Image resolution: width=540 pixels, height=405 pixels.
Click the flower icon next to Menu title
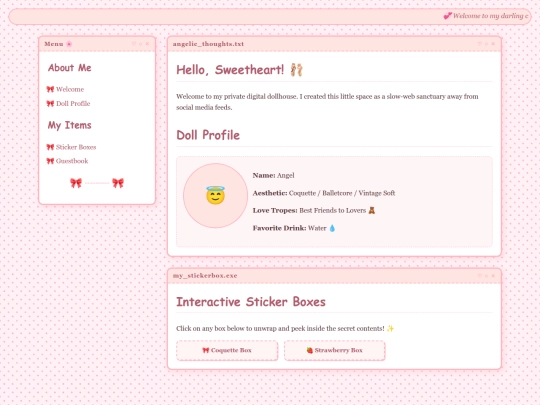pos(69,44)
